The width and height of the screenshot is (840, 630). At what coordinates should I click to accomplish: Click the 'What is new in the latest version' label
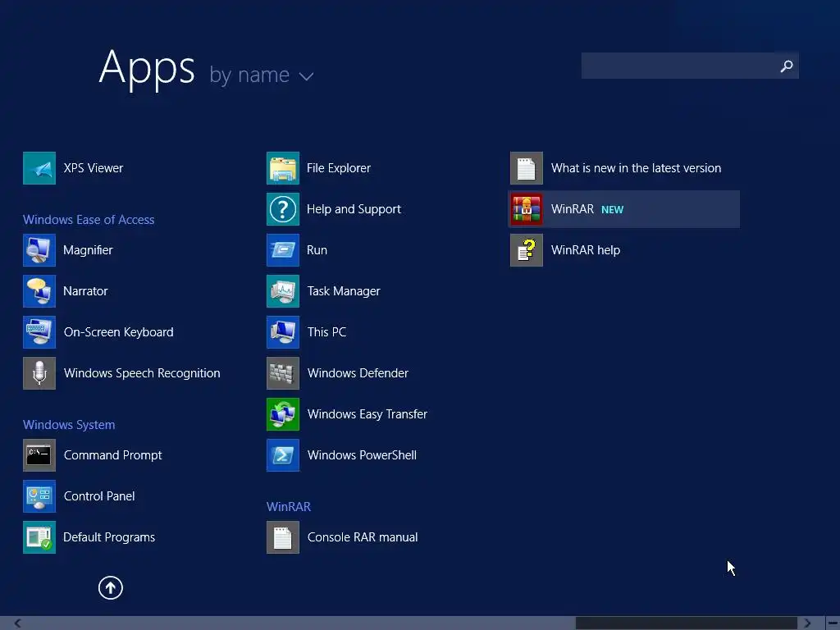[636, 168]
